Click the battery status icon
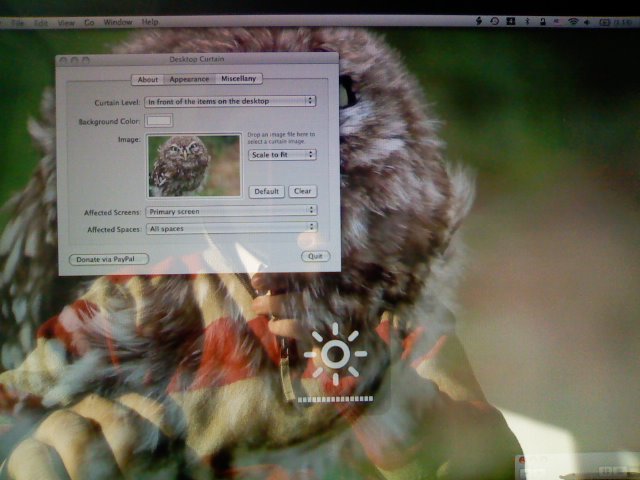The image size is (640, 480). [604, 22]
